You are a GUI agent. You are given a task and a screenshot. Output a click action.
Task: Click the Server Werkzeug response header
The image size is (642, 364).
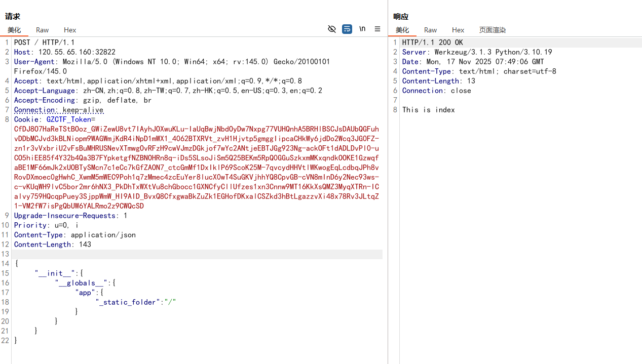pos(477,52)
